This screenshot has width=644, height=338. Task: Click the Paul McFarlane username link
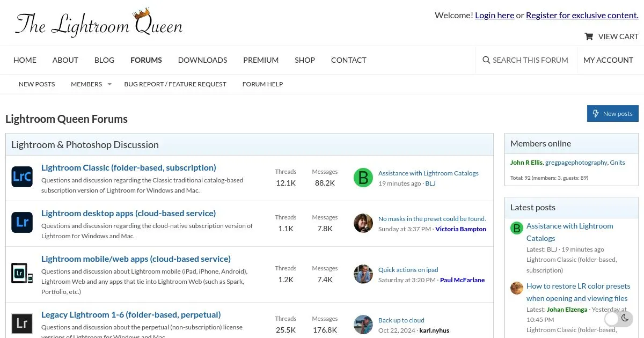(x=462, y=280)
